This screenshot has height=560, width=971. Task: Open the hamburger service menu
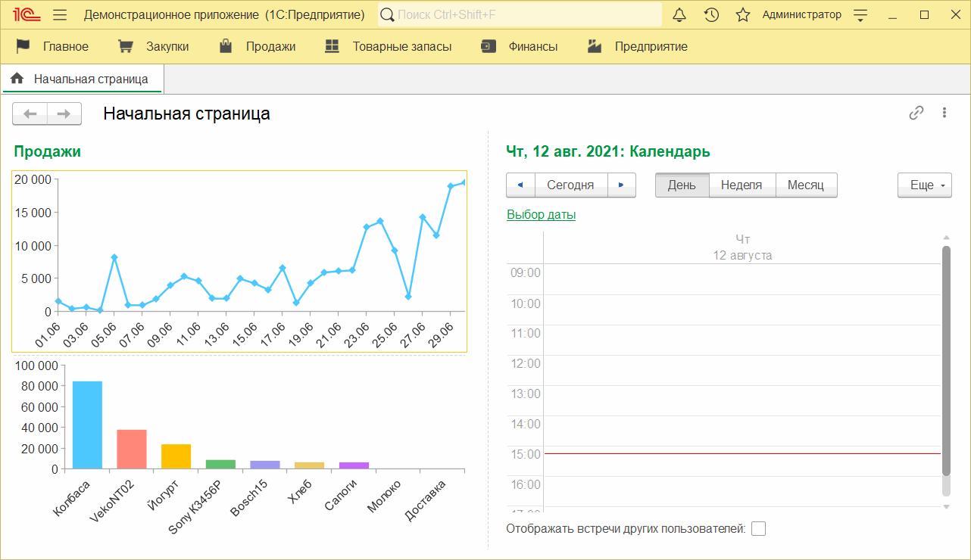[61, 15]
